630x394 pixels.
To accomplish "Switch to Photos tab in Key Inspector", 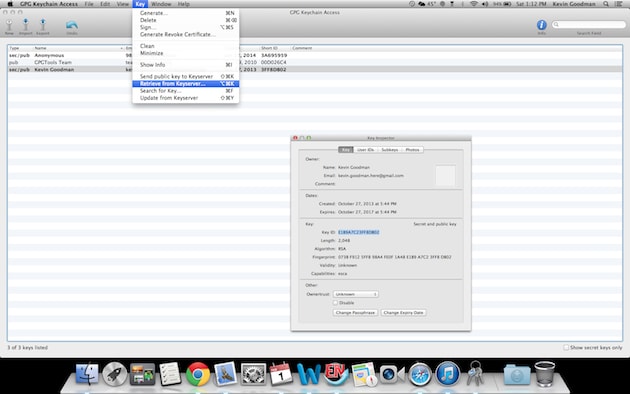I will [412, 150].
